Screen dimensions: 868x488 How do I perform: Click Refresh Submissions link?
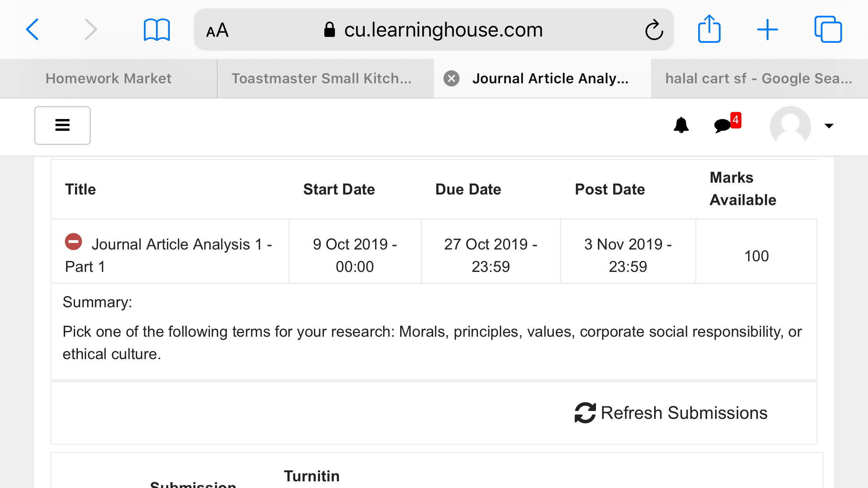671,413
